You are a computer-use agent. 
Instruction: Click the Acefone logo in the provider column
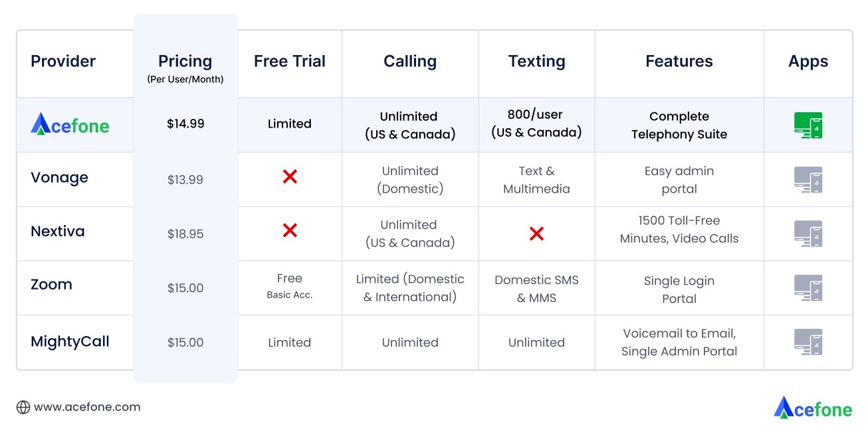70,124
